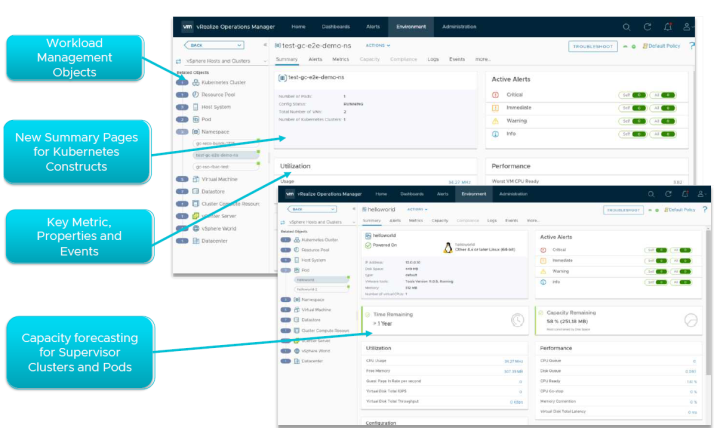This screenshot has width=714, height=428.
Task: Select Kubernetes Cluster in the upper object tree
Action: click(224, 82)
